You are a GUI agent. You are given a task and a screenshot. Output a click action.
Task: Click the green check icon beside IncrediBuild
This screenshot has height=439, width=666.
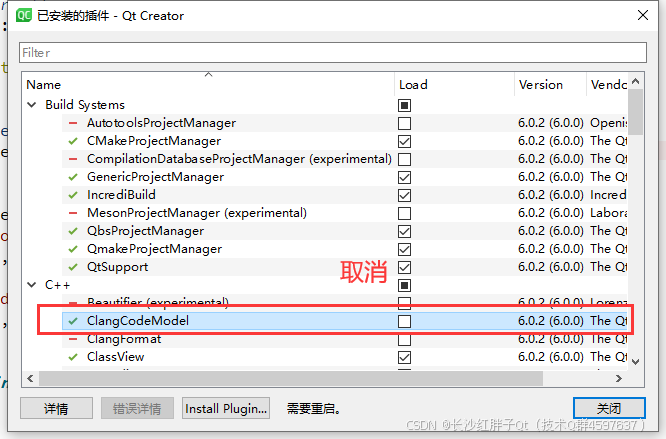[73, 195]
